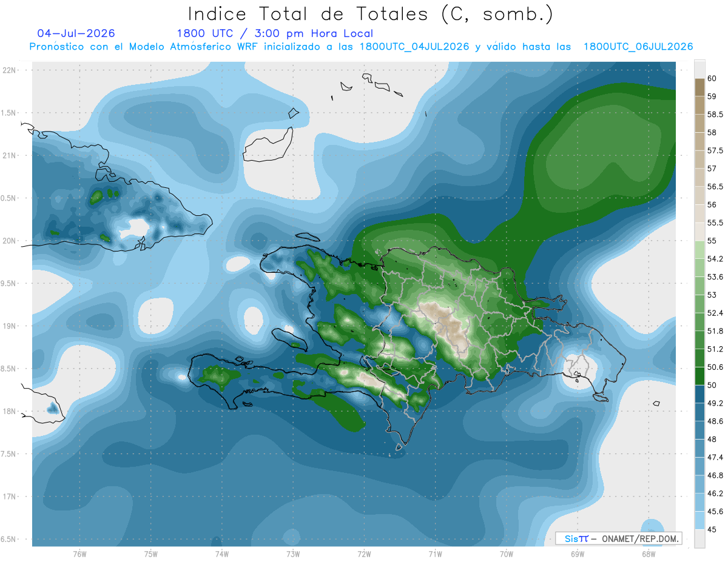Click the '74W' longitude label
Viewport: 728px width, 562px height.
point(222,554)
